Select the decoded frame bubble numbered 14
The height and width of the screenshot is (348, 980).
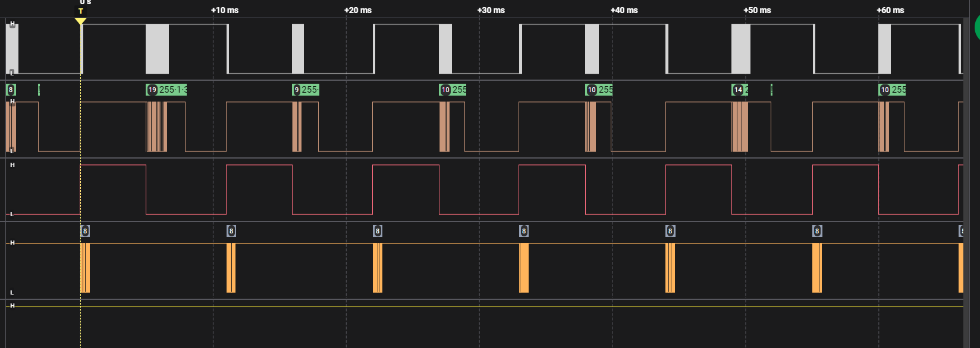point(738,90)
